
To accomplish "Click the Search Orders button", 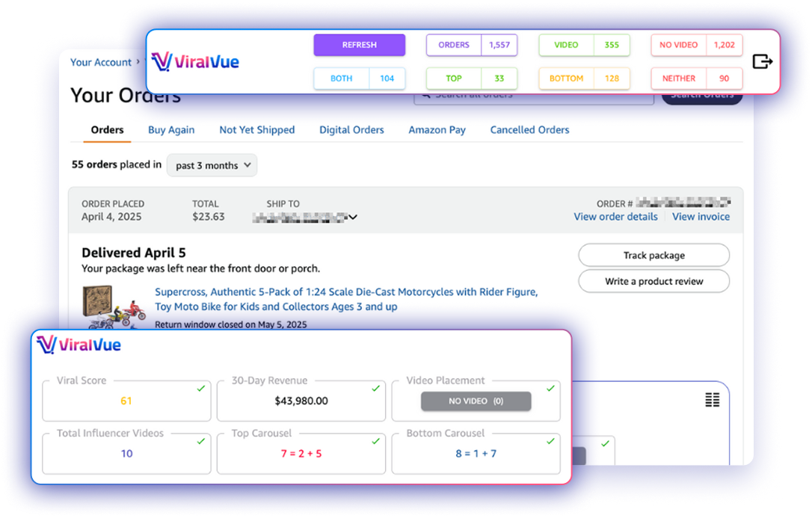I will (702, 95).
